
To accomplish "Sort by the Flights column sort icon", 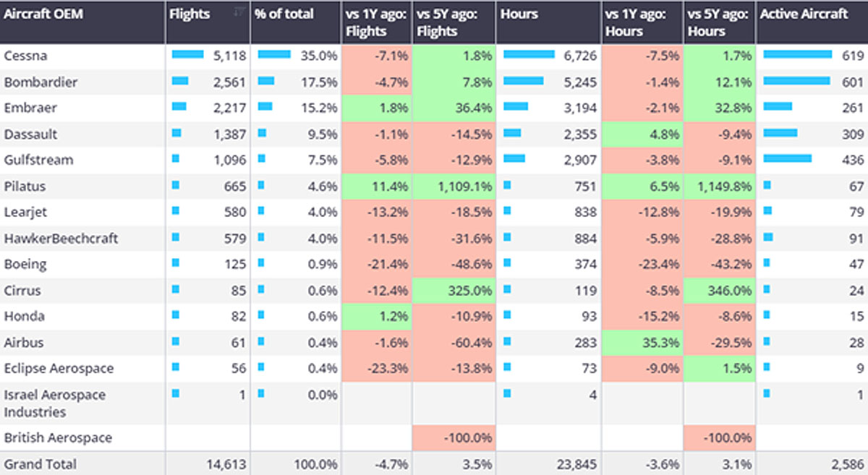I will [x=238, y=11].
